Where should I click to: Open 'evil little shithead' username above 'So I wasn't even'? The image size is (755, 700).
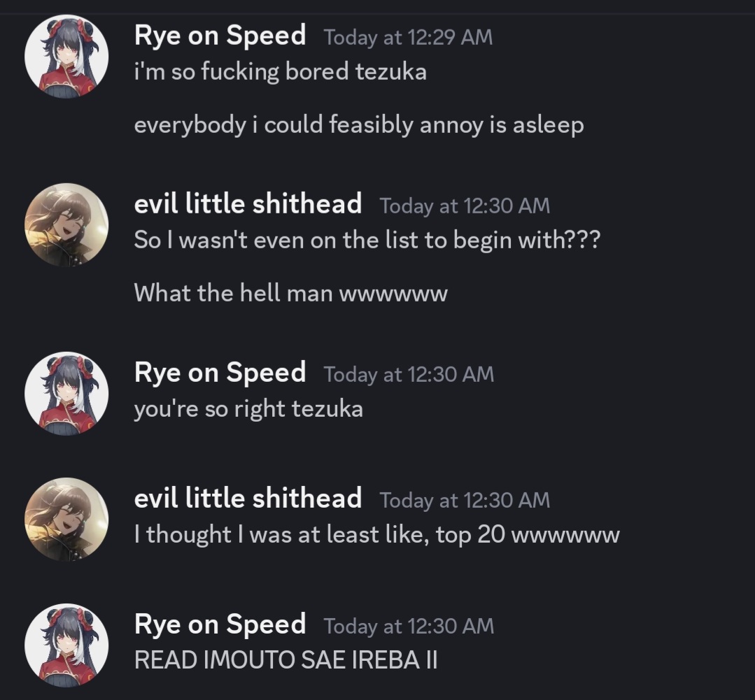(x=248, y=204)
